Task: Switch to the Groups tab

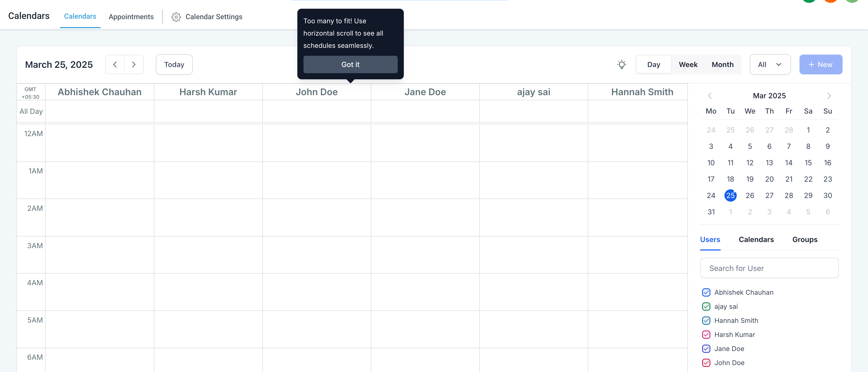Action: point(805,239)
